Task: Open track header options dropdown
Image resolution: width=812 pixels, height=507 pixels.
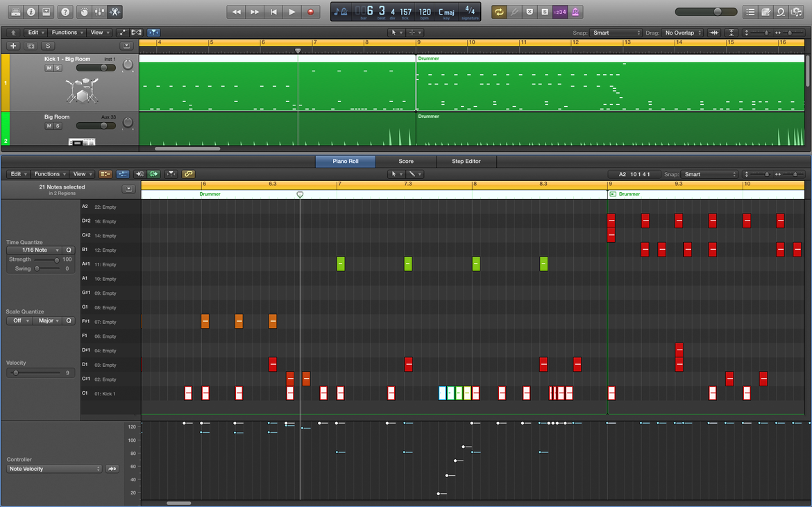Action: click(127, 46)
